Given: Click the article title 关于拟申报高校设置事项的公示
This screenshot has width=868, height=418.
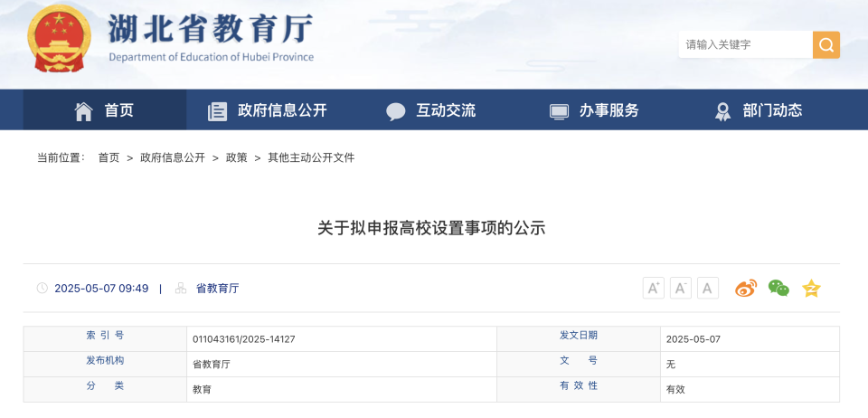Looking at the screenshot, I should (x=431, y=228).
